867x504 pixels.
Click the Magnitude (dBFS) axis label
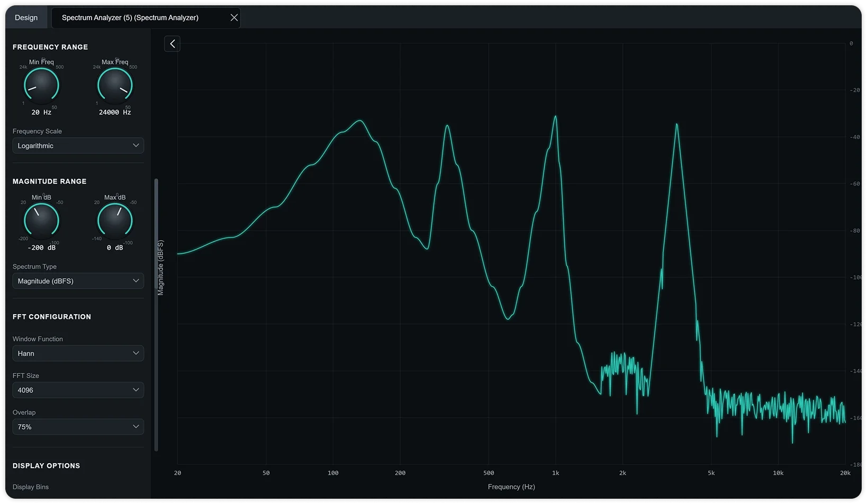(160, 268)
